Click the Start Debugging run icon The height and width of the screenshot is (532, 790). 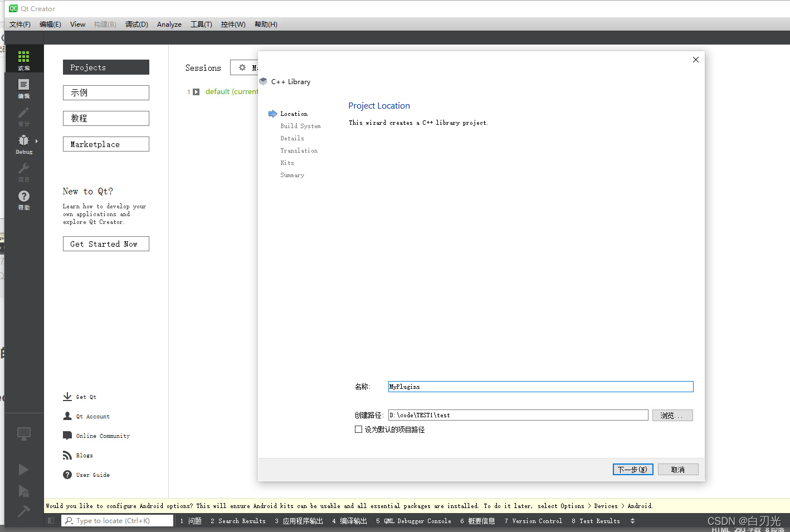click(x=23, y=491)
